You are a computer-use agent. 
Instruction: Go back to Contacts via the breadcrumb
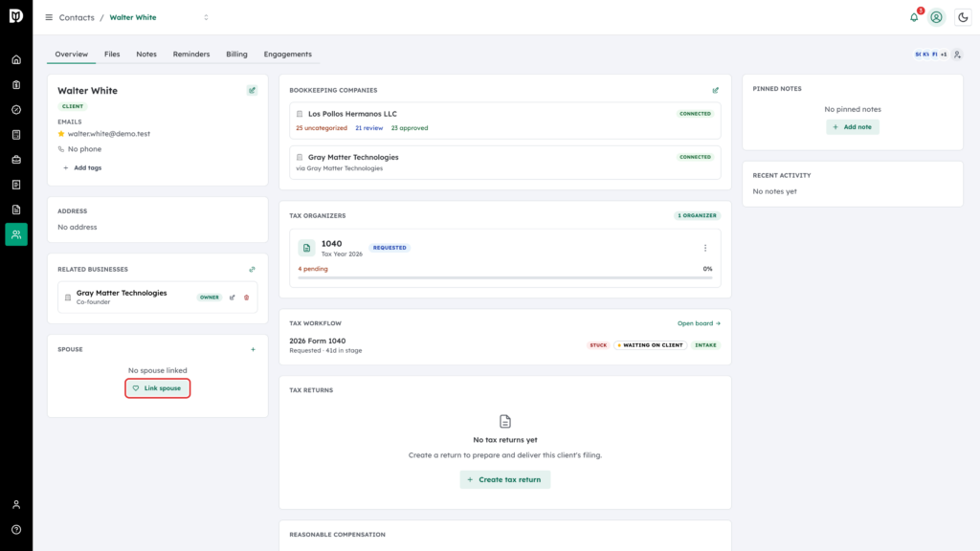point(77,17)
